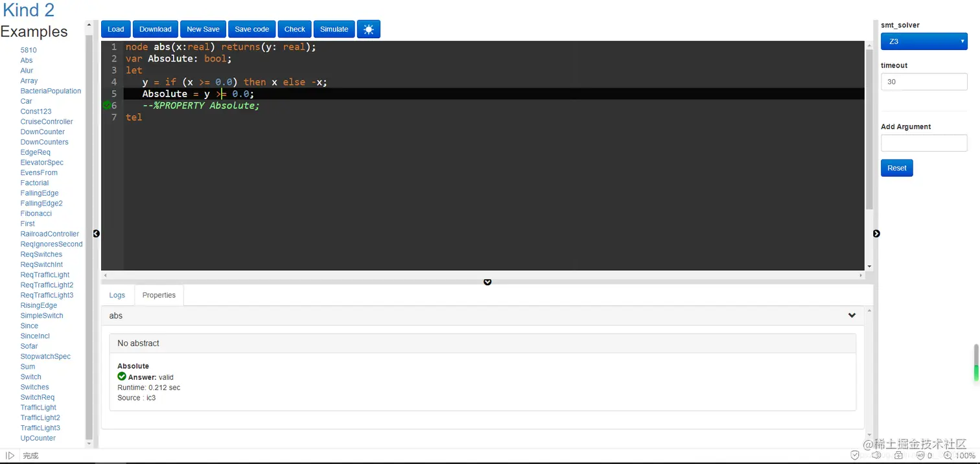
Task: Focus the timeout input field
Action: pyautogui.click(x=924, y=82)
